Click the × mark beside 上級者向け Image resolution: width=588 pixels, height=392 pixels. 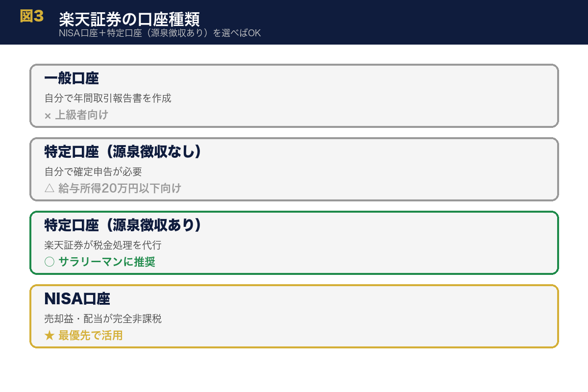[48, 116]
